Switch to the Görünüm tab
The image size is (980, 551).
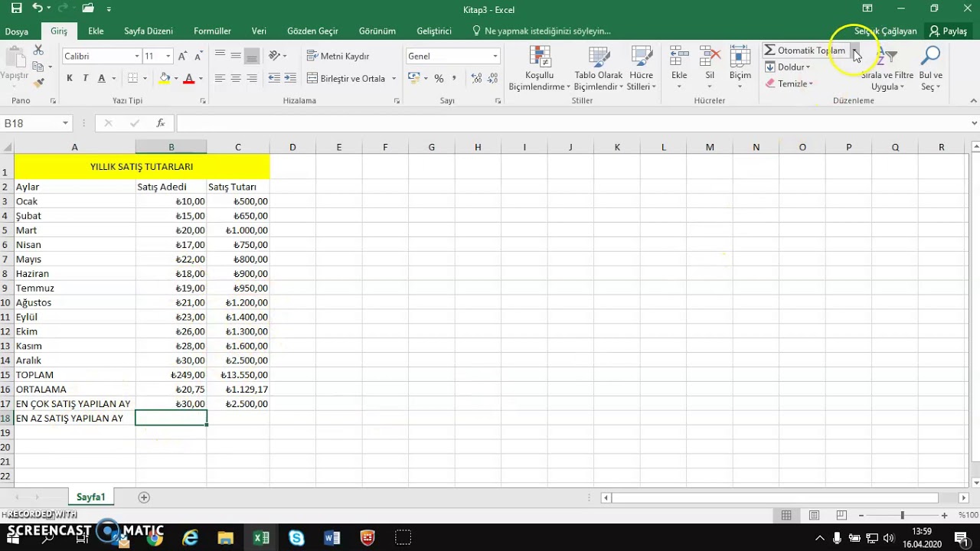point(377,31)
